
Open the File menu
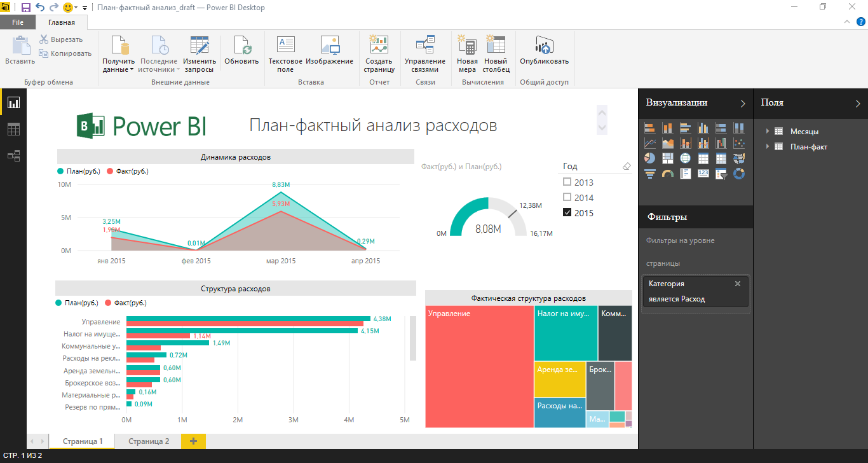coord(18,21)
